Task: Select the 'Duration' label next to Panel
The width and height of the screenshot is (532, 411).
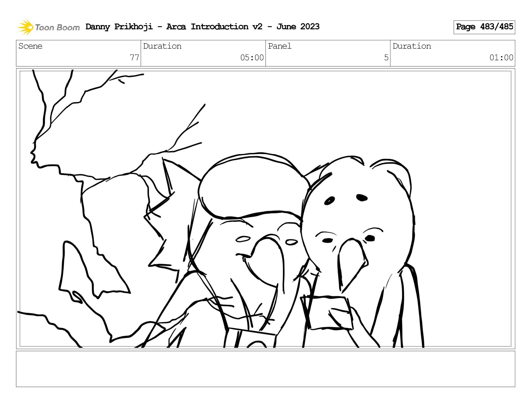Action: [412, 46]
